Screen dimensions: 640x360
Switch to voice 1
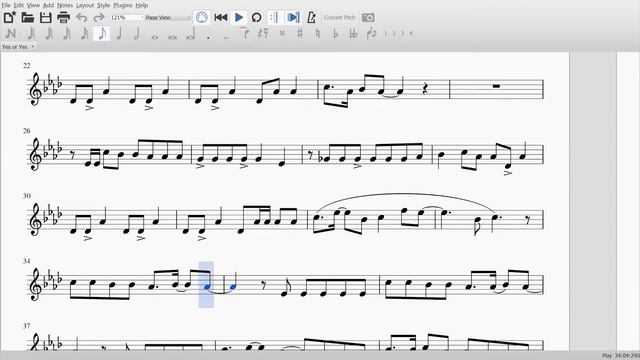(x=385, y=33)
